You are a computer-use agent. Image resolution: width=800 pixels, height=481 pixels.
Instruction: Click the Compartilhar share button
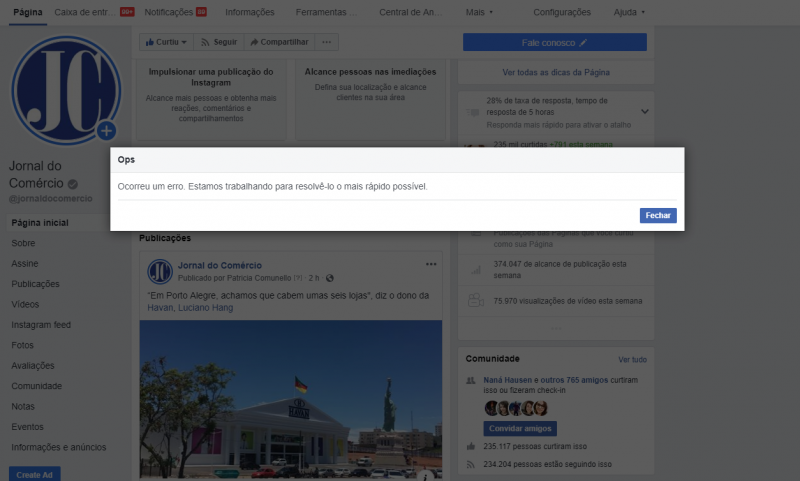(x=279, y=43)
